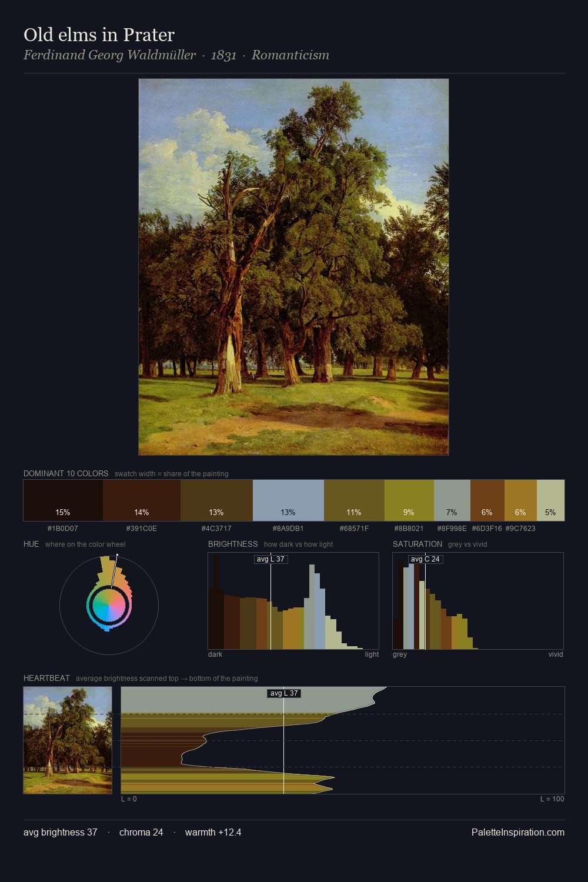
Task: Click the 'avg brightness 37' footer stat
Action: click(x=61, y=833)
